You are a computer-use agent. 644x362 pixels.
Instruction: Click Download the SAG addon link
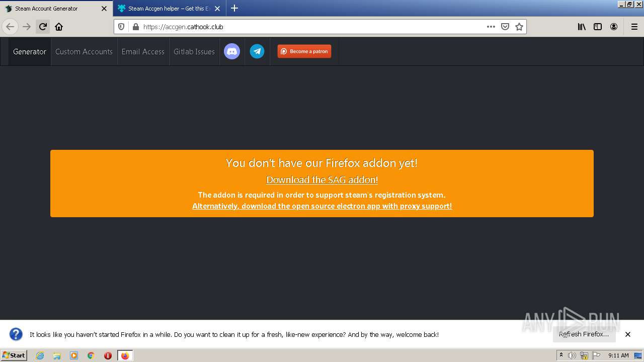pos(322,179)
